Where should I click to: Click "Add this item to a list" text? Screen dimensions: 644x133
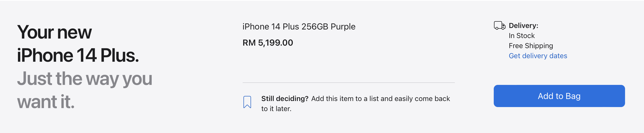pyautogui.click(x=339, y=98)
